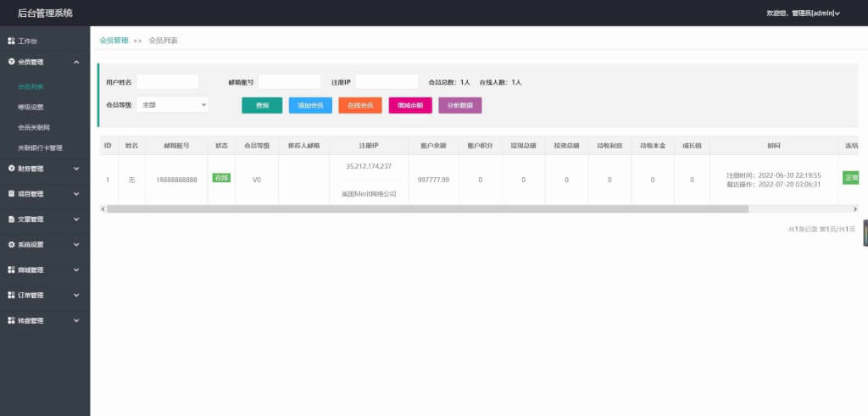Image resolution: width=868 pixels, height=416 pixels.
Task: Expand the 文章管理 menu chevron
Action: point(76,219)
